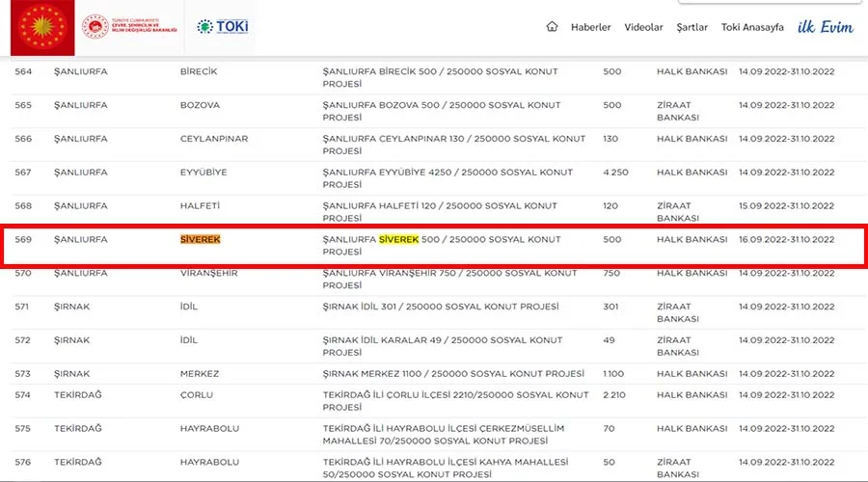Click KAHYA MAHALLESİ project name

(x=446, y=469)
